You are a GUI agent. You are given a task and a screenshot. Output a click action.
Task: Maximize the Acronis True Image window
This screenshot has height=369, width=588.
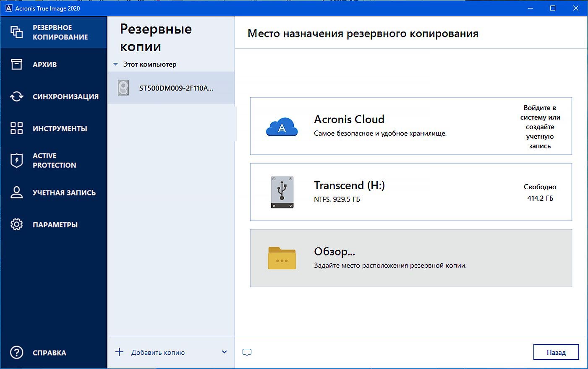(553, 8)
